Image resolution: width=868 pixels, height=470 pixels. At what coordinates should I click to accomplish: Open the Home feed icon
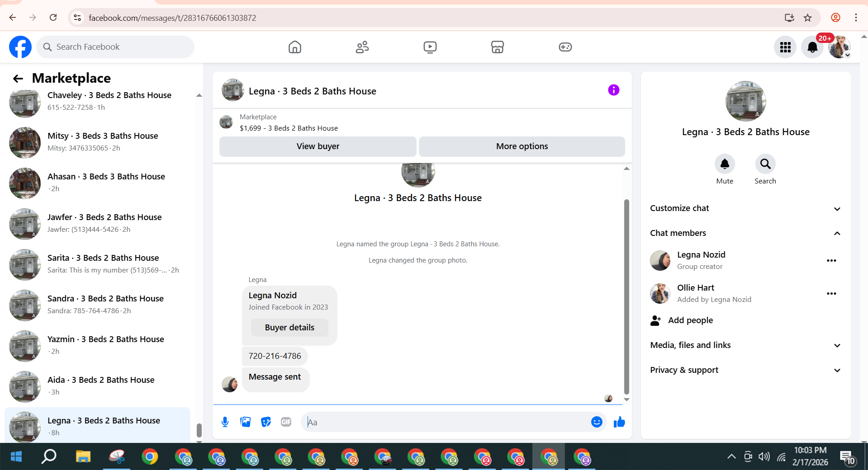click(x=295, y=47)
